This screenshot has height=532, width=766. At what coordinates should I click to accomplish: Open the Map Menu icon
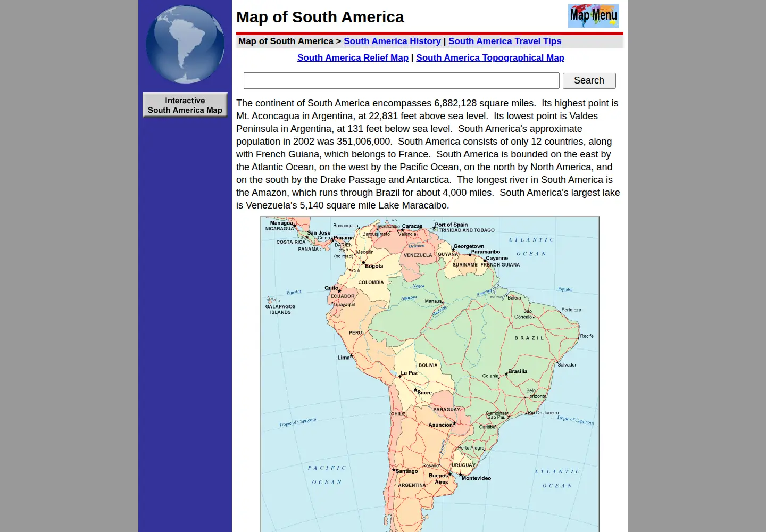(x=593, y=16)
